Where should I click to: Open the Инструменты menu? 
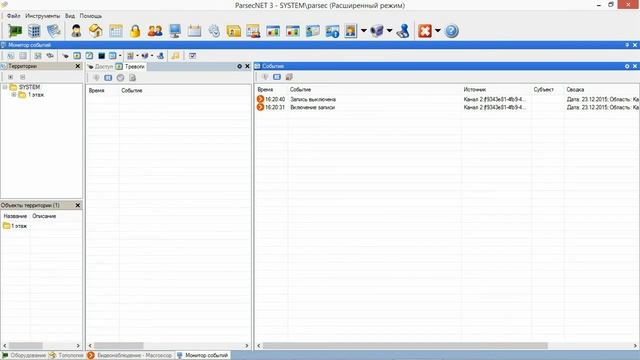click(42, 16)
